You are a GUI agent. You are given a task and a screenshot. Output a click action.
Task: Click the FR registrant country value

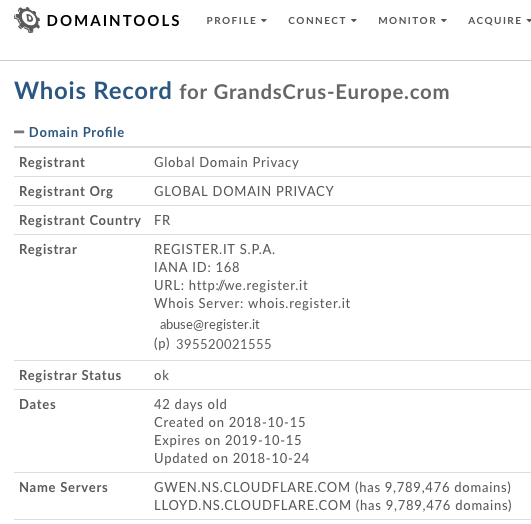(x=162, y=221)
